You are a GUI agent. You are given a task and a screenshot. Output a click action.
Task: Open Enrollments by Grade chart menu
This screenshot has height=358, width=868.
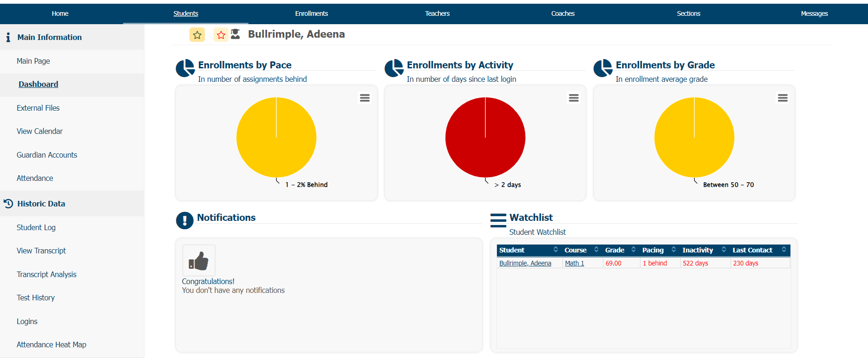[783, 98]
